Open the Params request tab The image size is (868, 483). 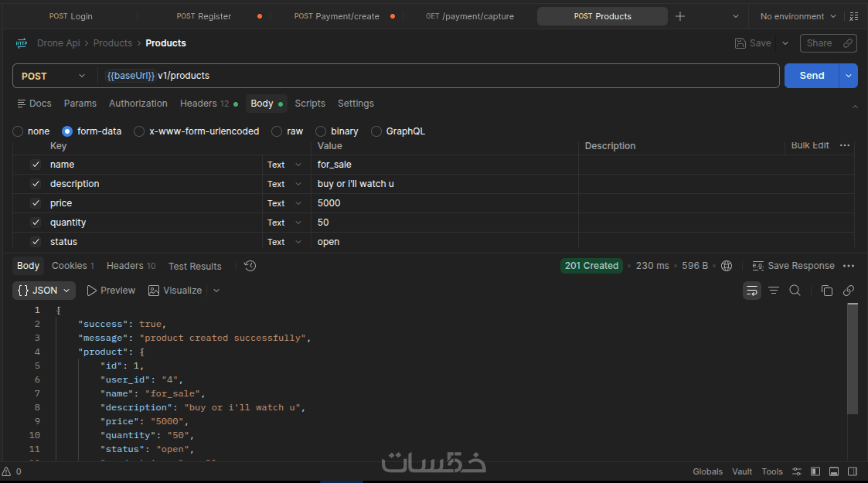click(80, 104)
